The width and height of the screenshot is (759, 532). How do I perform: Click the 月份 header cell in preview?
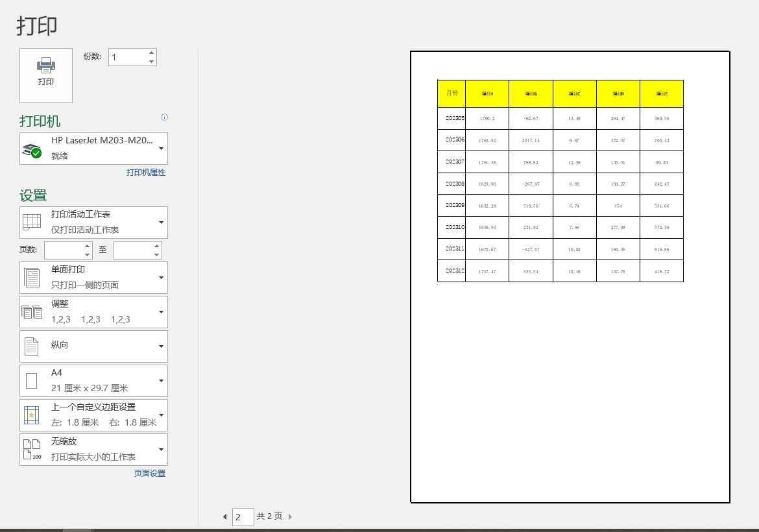point(452,93)
